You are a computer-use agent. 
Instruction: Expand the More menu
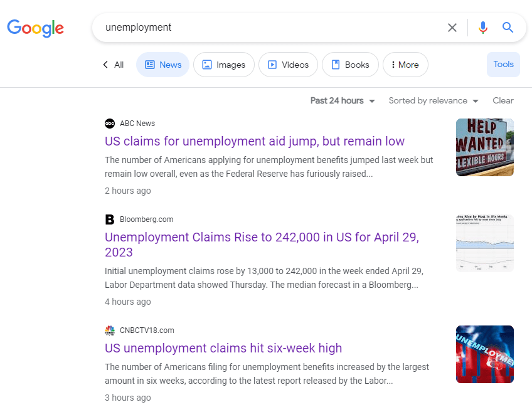[405, 65]
